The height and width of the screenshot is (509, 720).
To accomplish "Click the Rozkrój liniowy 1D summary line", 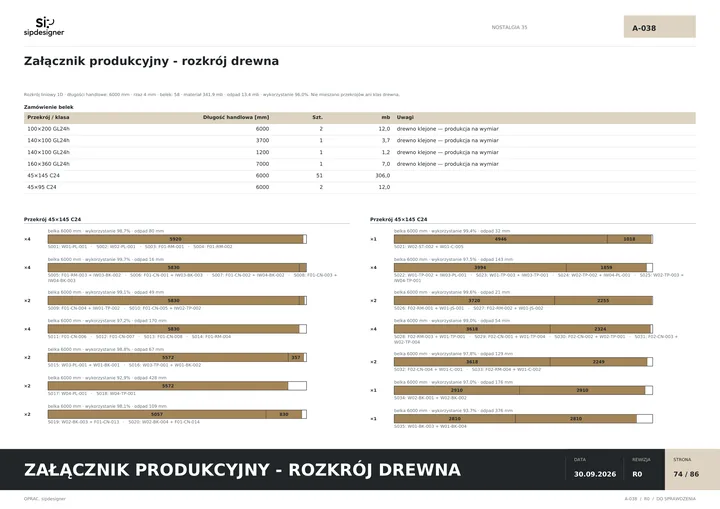I will [x=212, y=95].
